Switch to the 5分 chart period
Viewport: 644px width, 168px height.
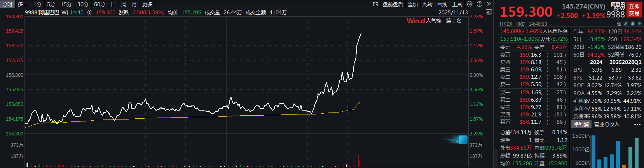tap(51, 4)
